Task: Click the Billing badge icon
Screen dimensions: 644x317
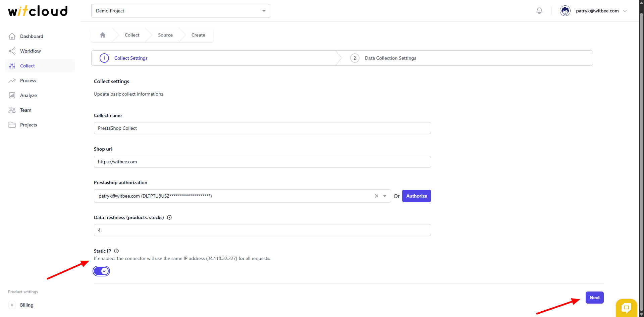Action: pyautogui.click(x=12, y=305)
